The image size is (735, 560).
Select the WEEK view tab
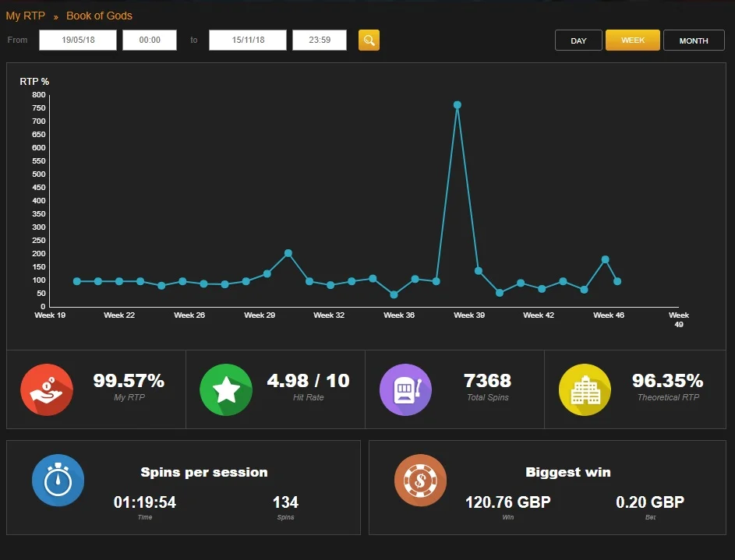tap(633, 41)
